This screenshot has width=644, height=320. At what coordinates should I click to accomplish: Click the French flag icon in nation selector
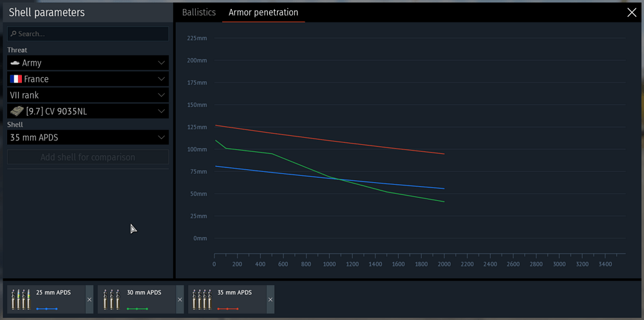coord(15,79)
